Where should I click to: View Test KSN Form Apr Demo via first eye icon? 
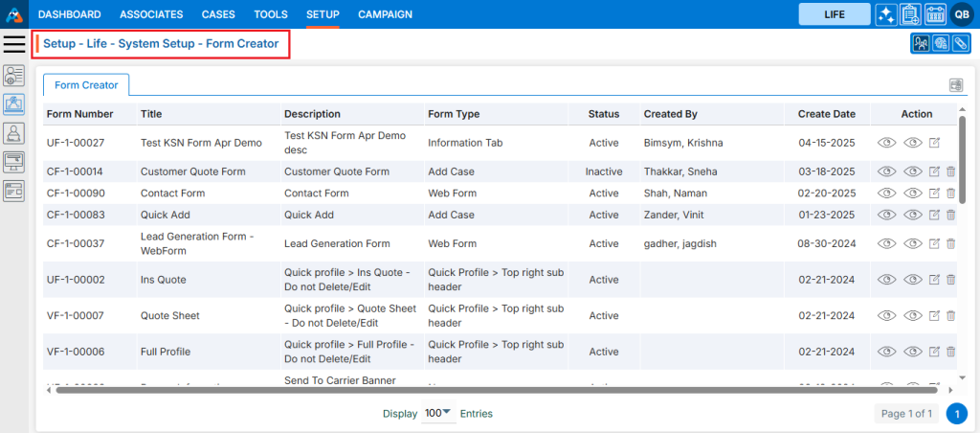point(886,143)
